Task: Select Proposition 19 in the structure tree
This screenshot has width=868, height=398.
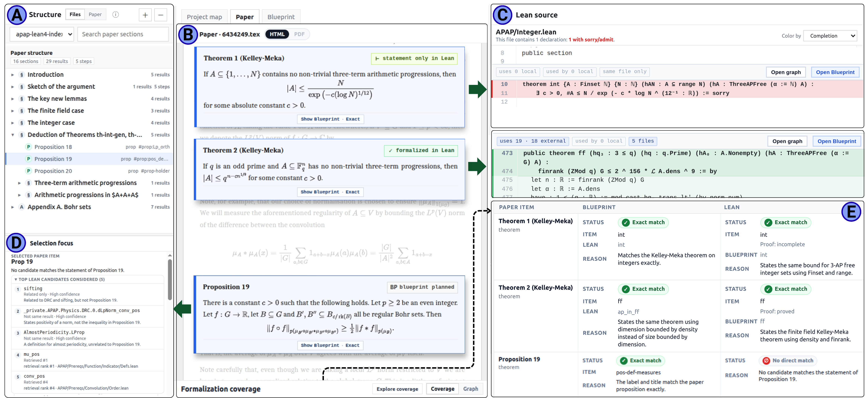Action: [90, 159]
